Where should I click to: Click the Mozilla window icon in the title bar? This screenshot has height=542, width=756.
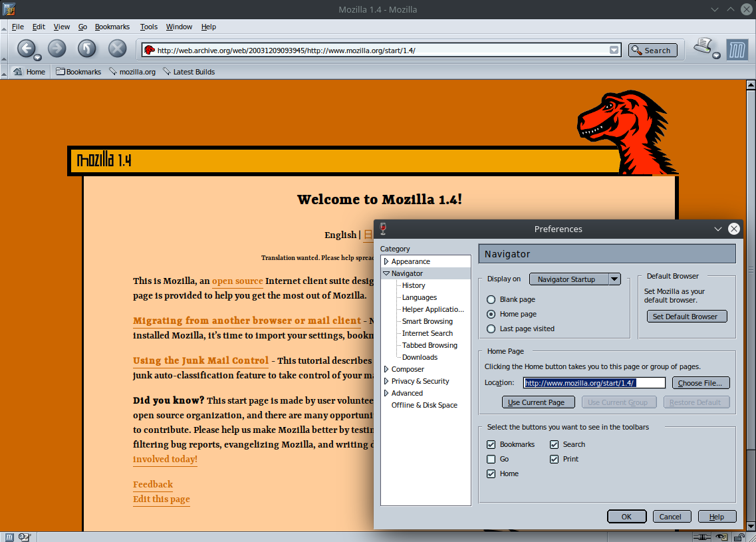click(x=9, y=9)
